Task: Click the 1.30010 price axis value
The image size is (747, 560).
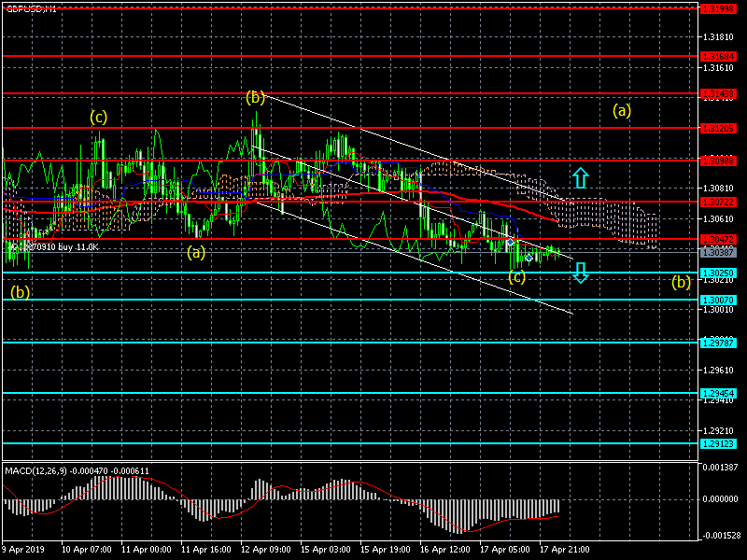Action: [718, 310]
